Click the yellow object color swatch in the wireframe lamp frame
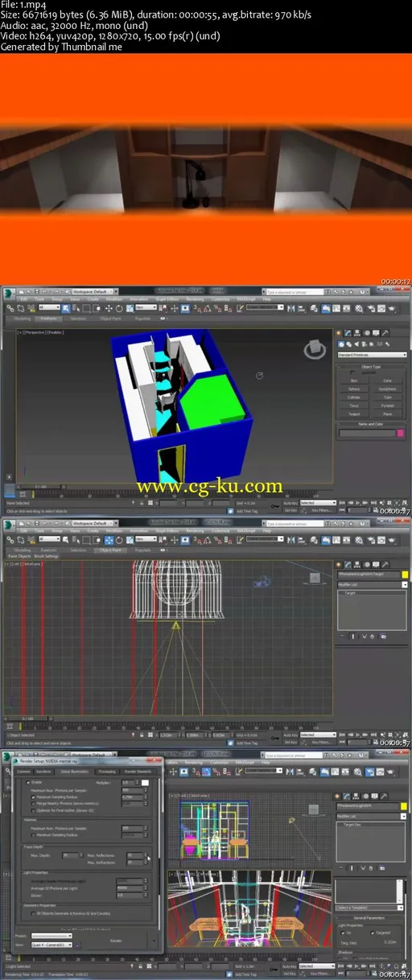412x980 pixels. (405, 574)
